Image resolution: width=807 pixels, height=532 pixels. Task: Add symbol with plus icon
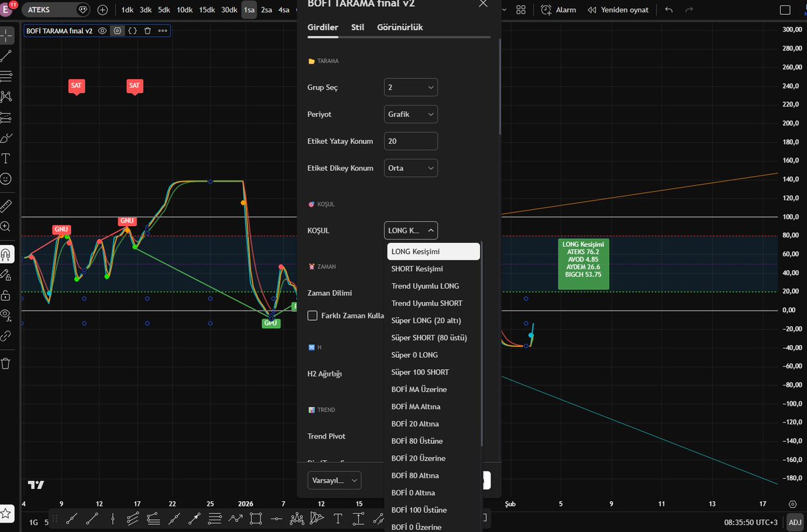(x=102, y=10)
